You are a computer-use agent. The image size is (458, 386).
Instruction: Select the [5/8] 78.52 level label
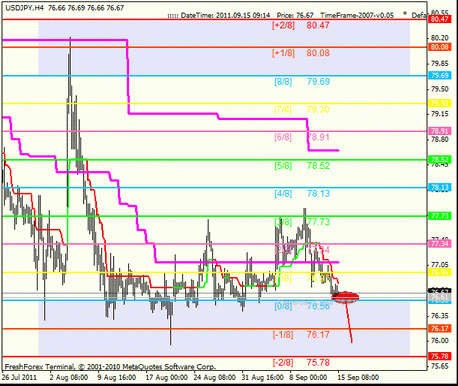point(302,166)
